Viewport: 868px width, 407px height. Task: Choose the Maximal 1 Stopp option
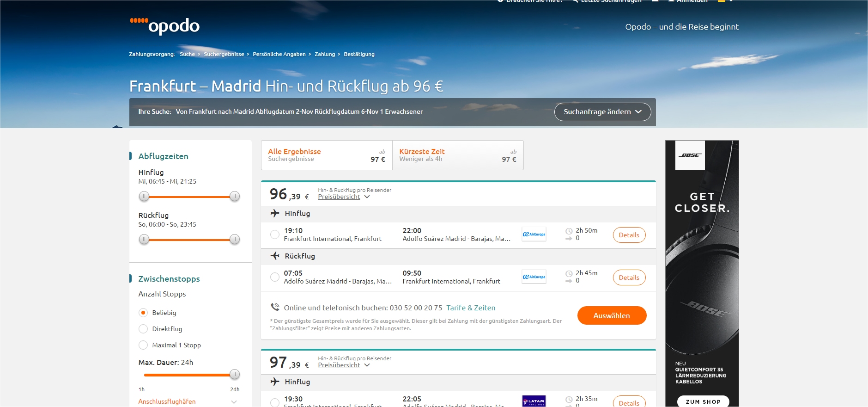[x=143, y=345]
